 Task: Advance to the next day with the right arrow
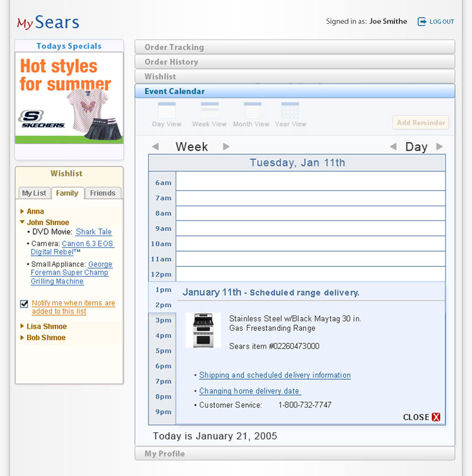[439, 146]
